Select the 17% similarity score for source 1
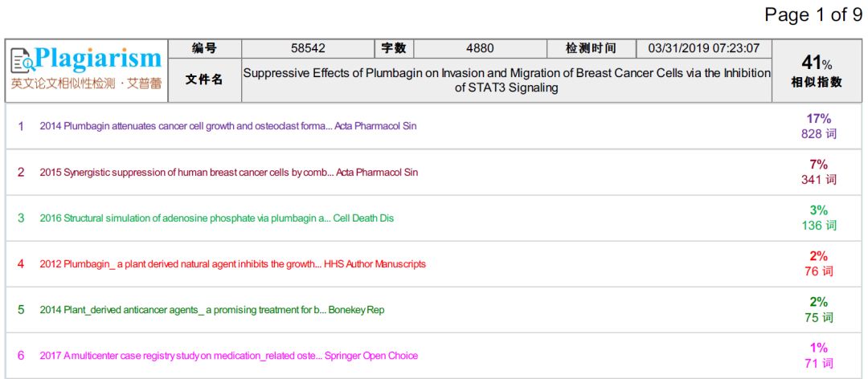This screenshot has height=379, width=868. (x=818, y=119)
